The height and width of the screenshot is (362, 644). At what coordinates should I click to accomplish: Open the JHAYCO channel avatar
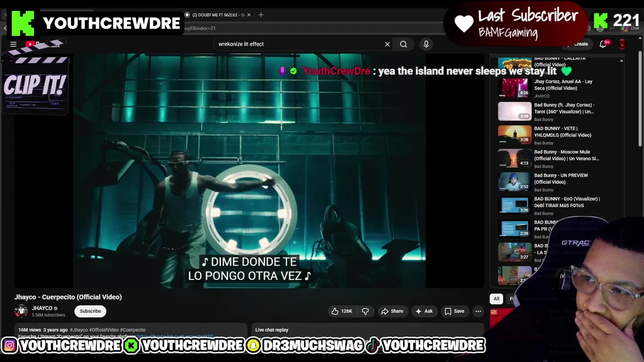(x=21, y=311)
